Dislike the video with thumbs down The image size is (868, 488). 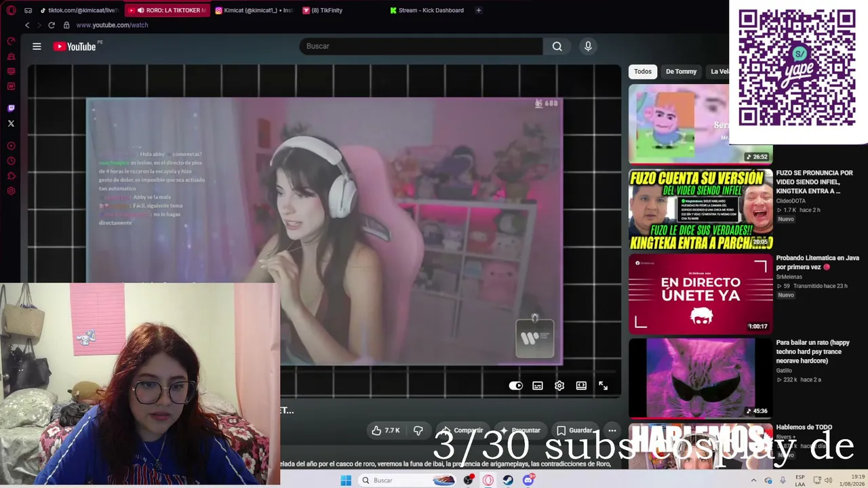[418, 430]
